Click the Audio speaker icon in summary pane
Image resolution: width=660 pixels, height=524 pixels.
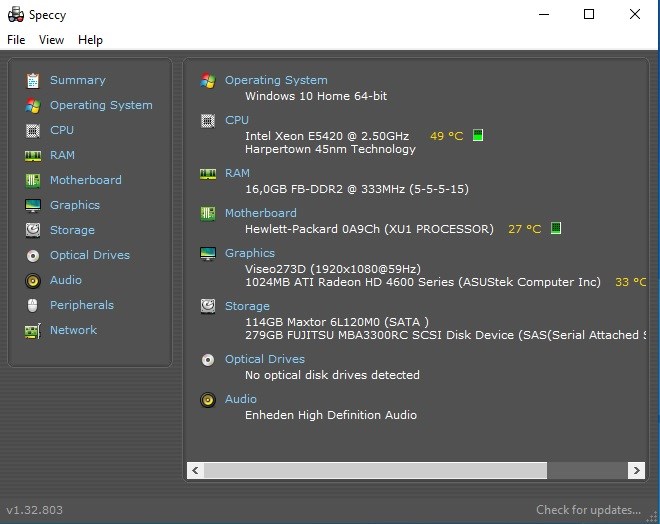tap(208, 399)
